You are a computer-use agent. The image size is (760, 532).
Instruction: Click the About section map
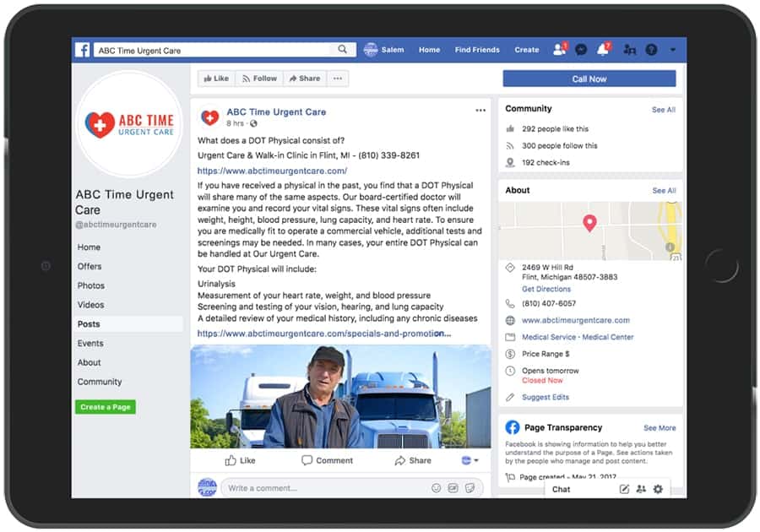tap(590, 231)
